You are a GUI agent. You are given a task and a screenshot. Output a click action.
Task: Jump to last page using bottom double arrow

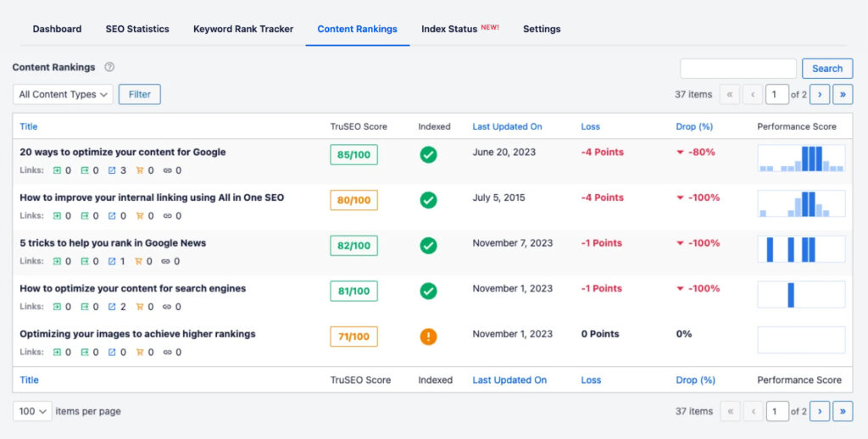coord(843,411)
